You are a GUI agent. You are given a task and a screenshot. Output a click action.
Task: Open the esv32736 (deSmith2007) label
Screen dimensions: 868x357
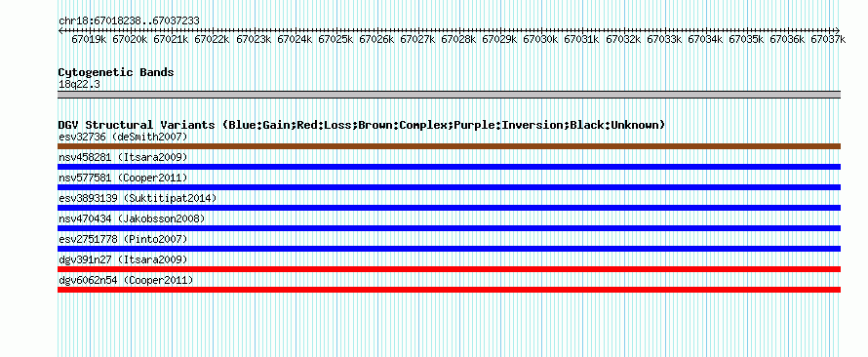[123, 137]
